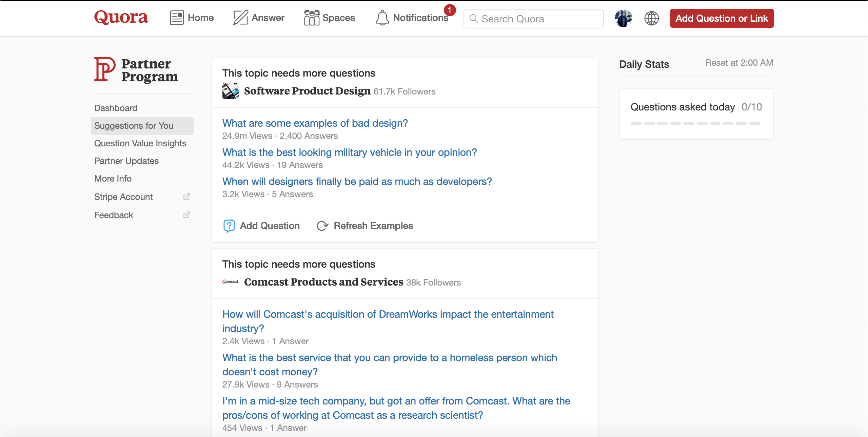This screenshot has height=437, width=868.
Task: Open the language globe icon
Action: pyautogui.click(x=651, y=18)
